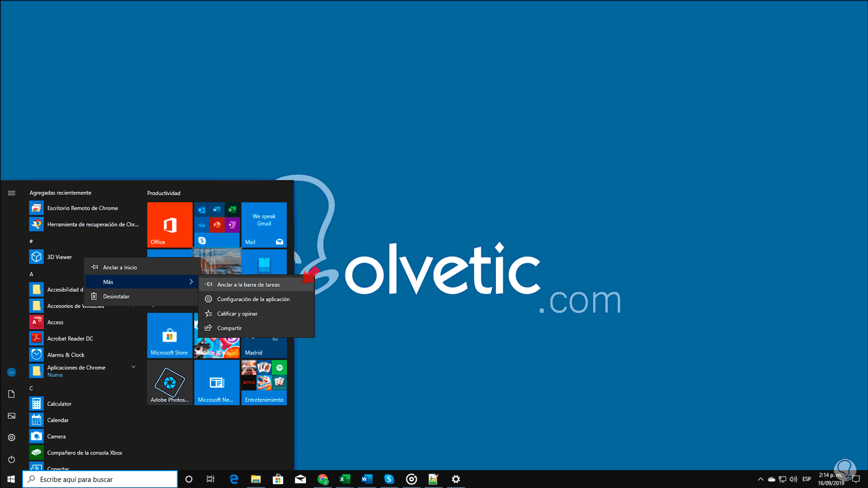Select Compartir in the submenu
868x488 pixels.
pyautogui.click(x=257, y=329)
